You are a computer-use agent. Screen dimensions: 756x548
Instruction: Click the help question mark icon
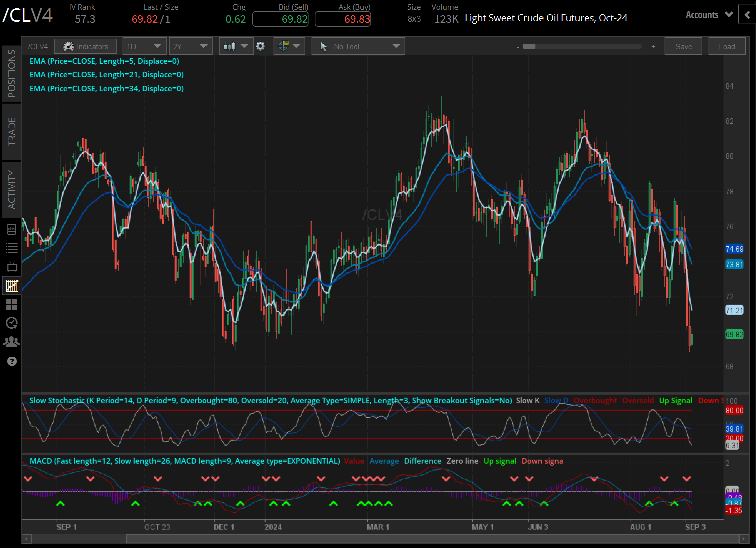coord(12,361)
